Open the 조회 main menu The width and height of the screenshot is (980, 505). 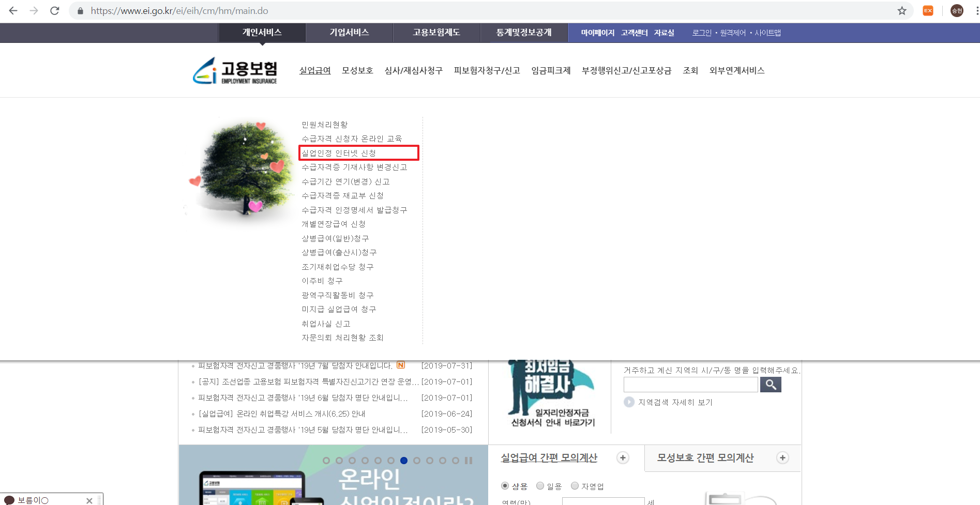690,70
